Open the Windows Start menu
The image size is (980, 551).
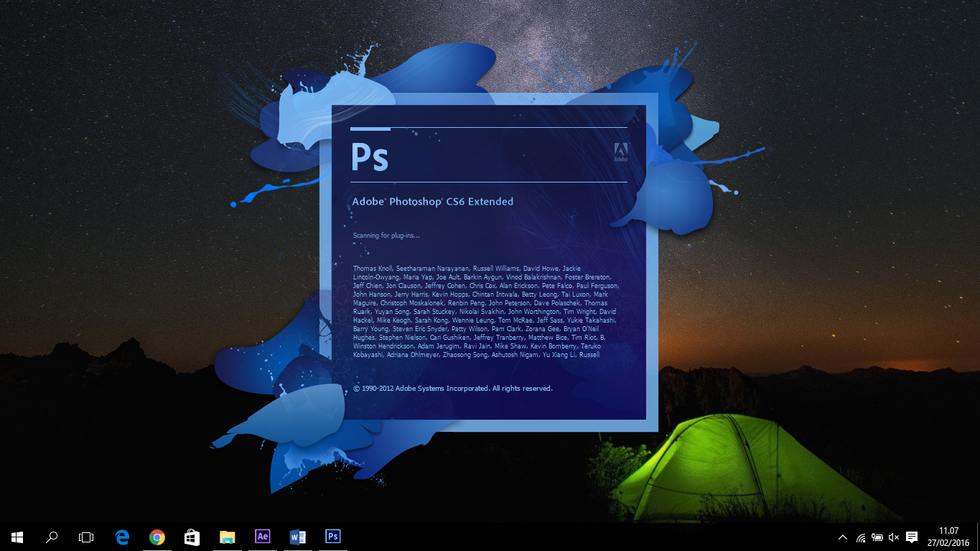(17, 537)
